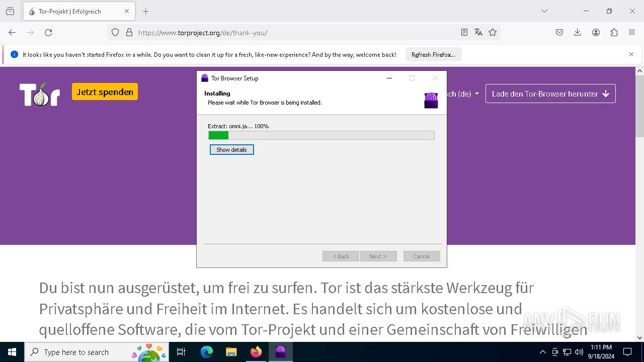The width and height of the screenshot is (644, 362).
Task: Click the Refresh Firefox... button
Action: pyautogui.click(x=433, y=55)
